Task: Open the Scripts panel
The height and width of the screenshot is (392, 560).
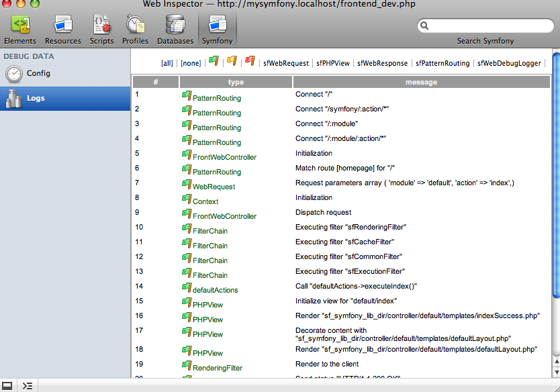Action: coord(101,29)
